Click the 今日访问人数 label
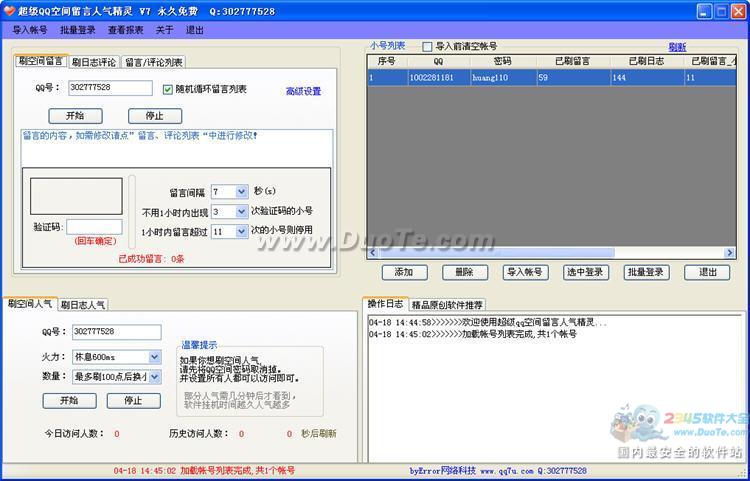The height and width of the screenshot is (481, 750). pyautogui.click(x=74, y=434)
